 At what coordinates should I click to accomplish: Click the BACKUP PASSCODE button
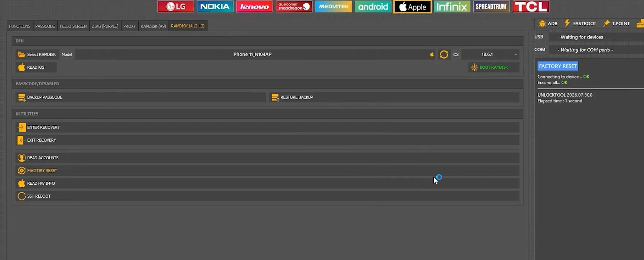[x=141, y=97]
